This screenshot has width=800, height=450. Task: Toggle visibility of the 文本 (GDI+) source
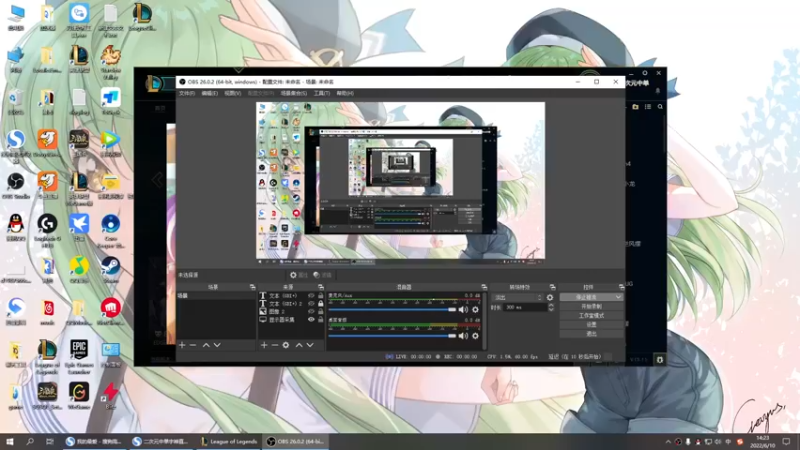pos(311,295)
